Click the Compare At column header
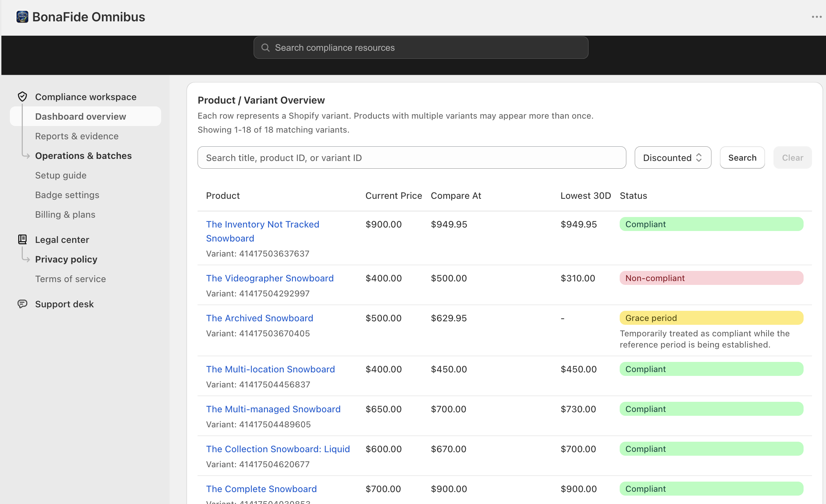Image resolution: width=826 pixels, height=504 pixels. pos(456,196)
